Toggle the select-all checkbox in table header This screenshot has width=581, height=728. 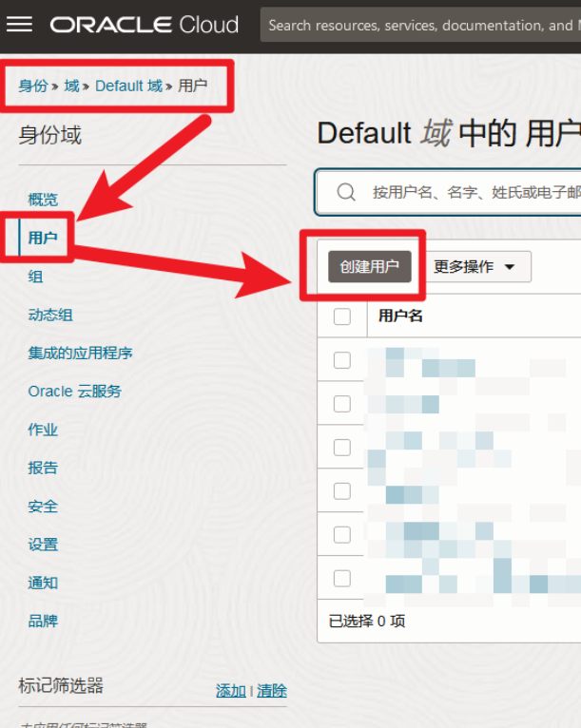(342, 316)
